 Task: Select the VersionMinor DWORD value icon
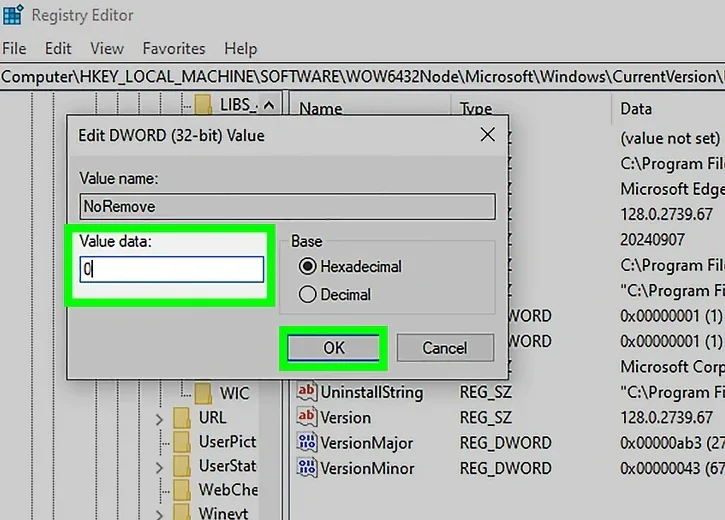[x=307, y=467]
